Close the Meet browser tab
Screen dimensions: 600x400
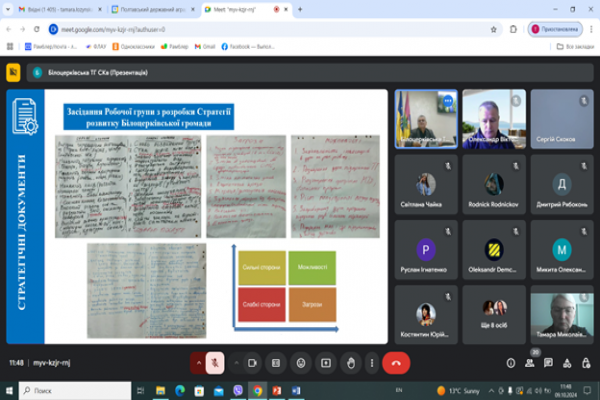pos(286,9)
